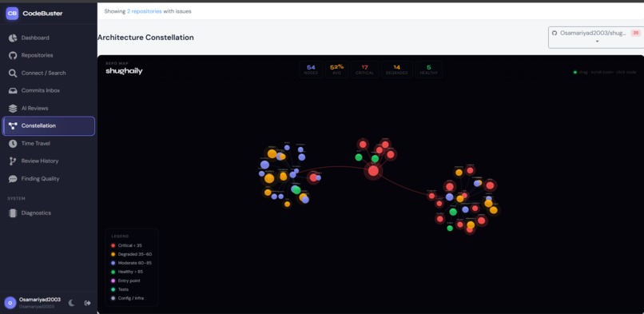Screen dimensions: 644x314
Task: Click the Tests legend swatch
Action: (x=113, y=289)
